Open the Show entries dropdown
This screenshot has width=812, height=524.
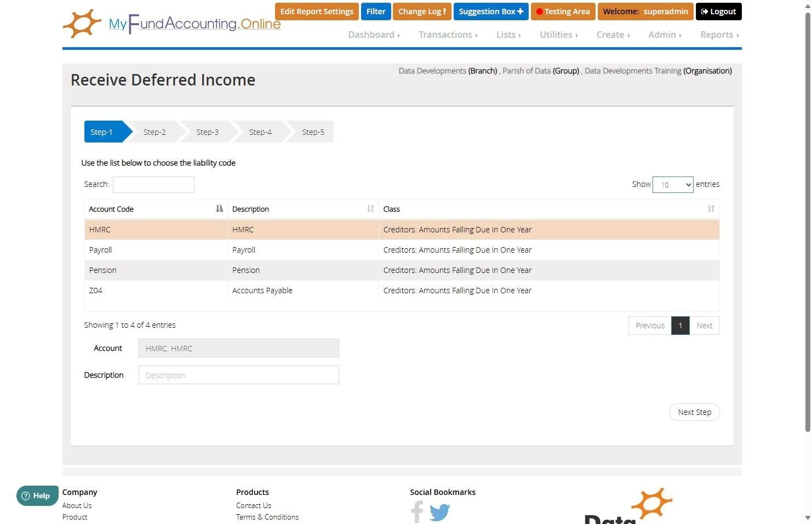coord(673,185)
